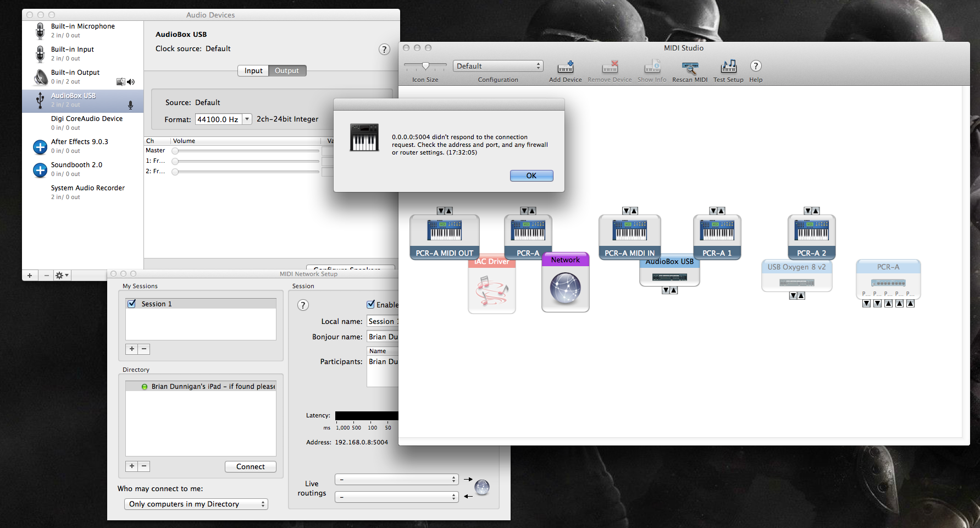Open the gear action menu in Audio Devices

click(62, 276)
